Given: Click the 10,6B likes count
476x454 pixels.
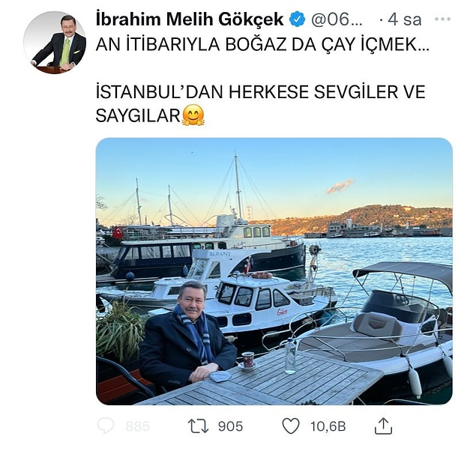Looking at the screenshot, I should point(328,426).
